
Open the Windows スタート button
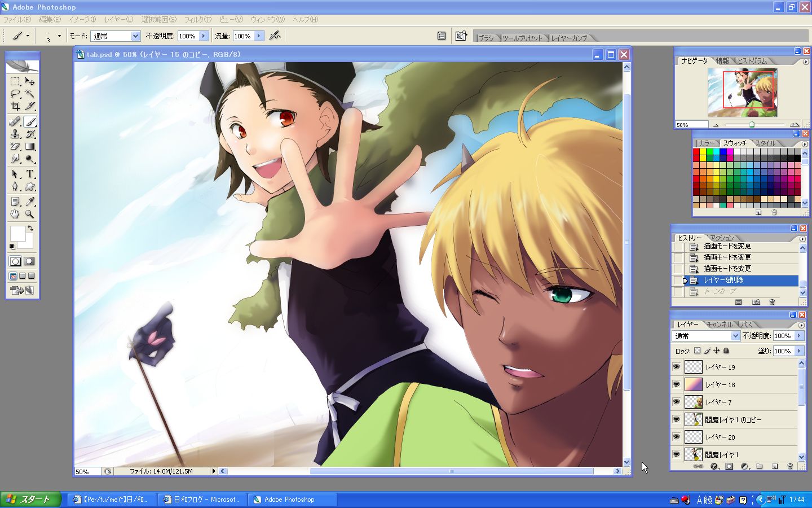(31, 500)
